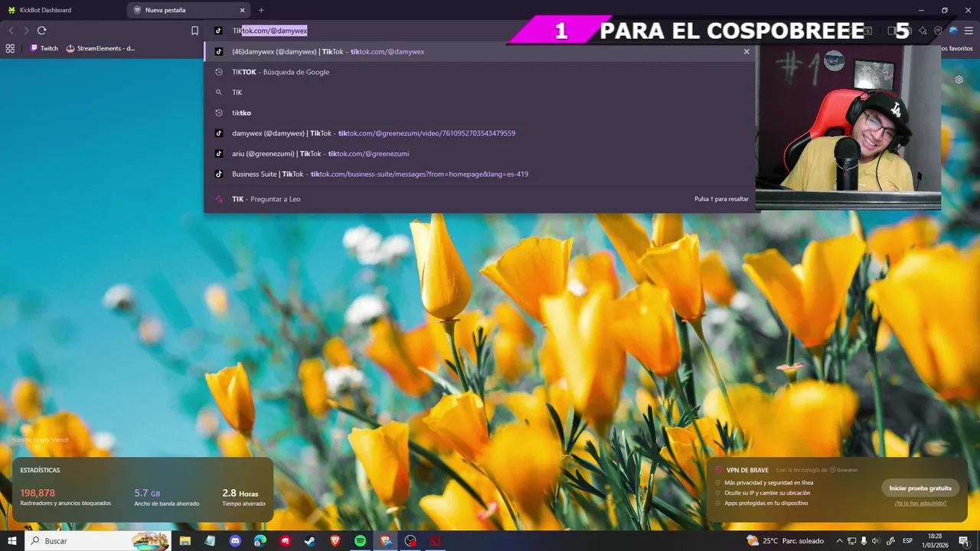Open new tab page customize gear icon
The height and width of the screenshot is (551, 980).
point(959,80)
